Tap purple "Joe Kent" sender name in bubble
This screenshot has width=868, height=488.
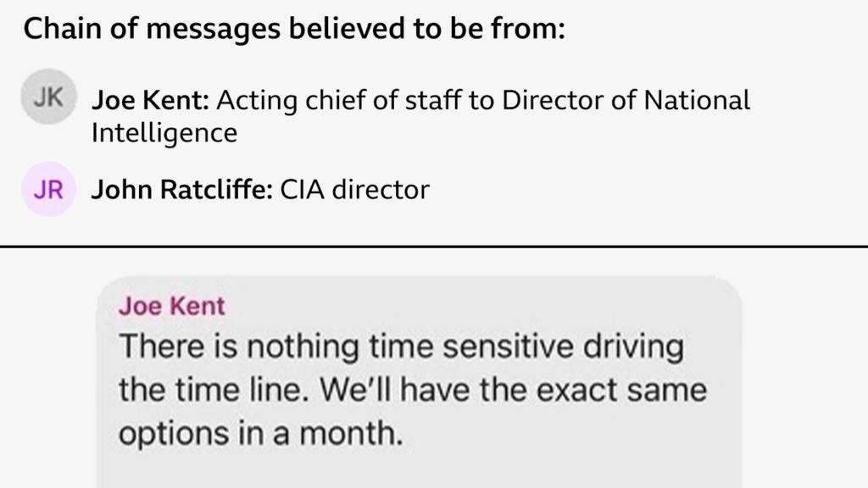172,306
